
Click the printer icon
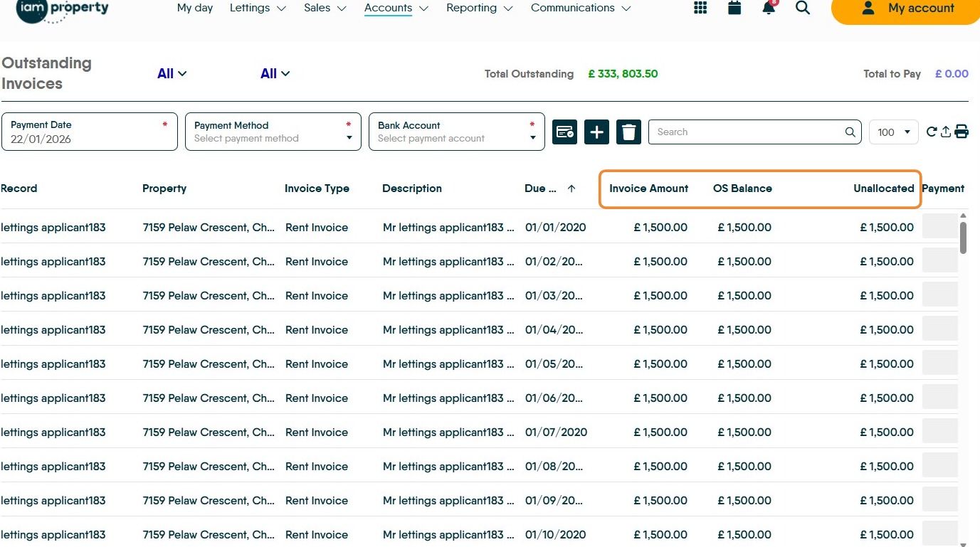tap(961, 132)
